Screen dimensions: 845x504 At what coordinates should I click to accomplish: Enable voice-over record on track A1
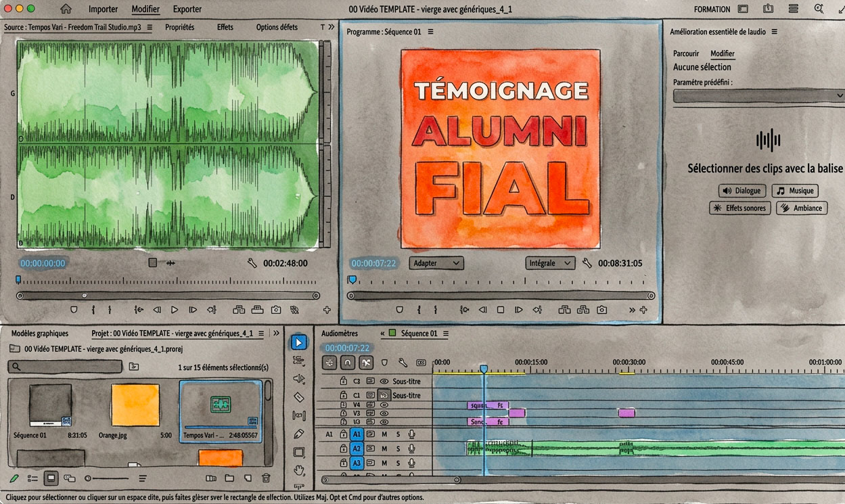[x=411, y=434]
